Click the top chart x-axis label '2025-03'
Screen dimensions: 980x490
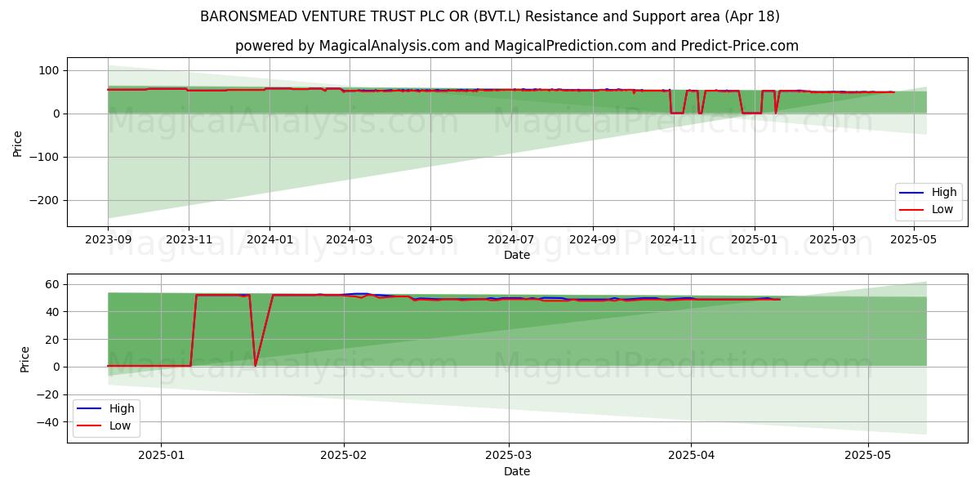tap(832, 240)
